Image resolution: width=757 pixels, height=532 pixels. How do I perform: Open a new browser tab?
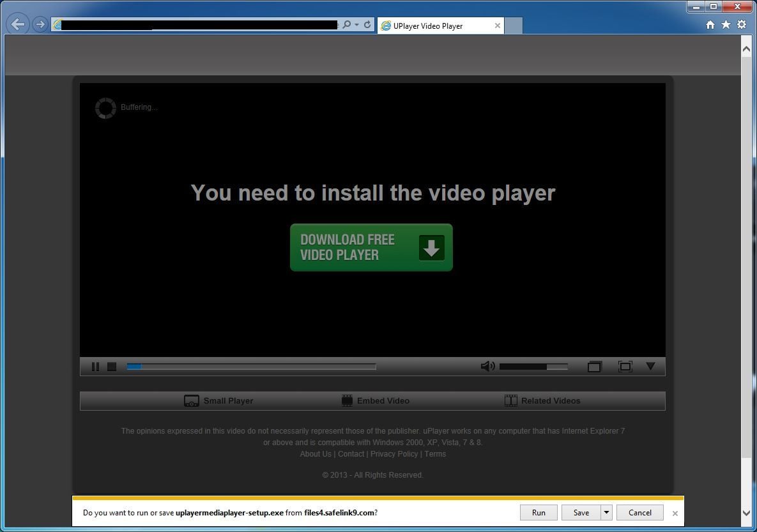(x=513, y=26)
